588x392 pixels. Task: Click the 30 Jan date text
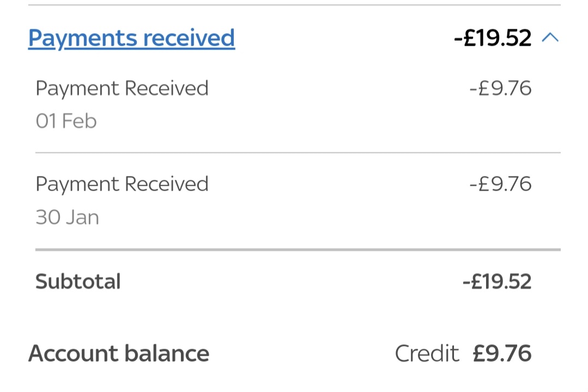pyautogui.click(x=67, y=218)
